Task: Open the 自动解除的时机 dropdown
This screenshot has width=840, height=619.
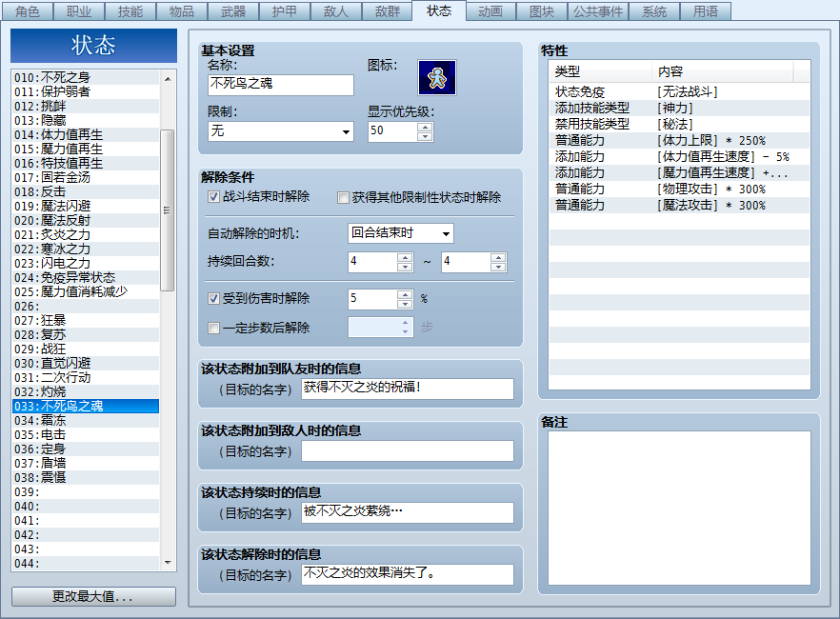Action: pos(401,233)
